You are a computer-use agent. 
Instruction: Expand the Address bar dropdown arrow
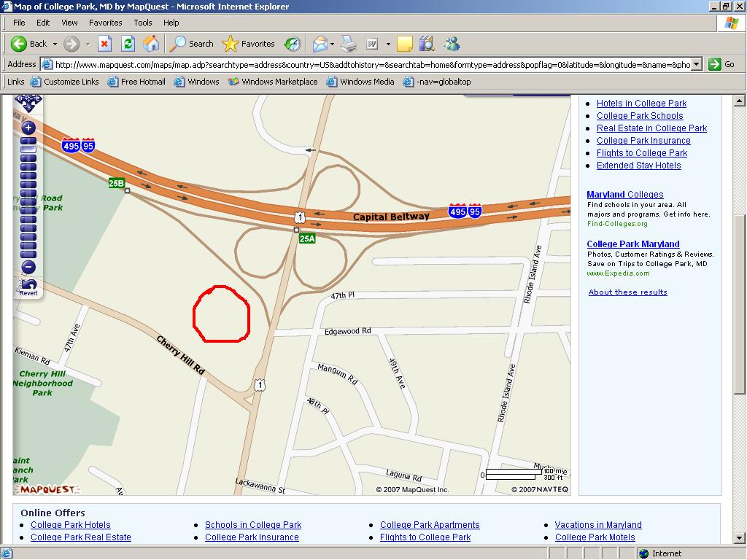pos(697,64)
